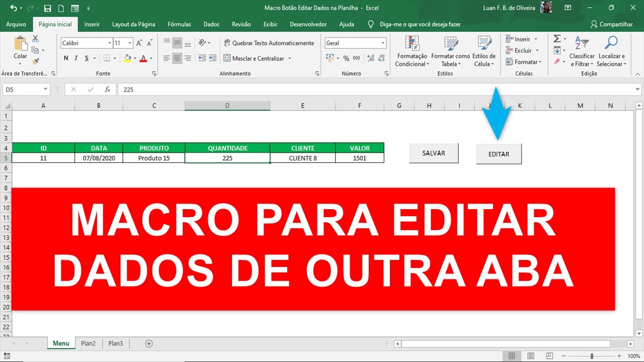
Task: Click the increase decimal places icon
Action: tap(371, 58)
